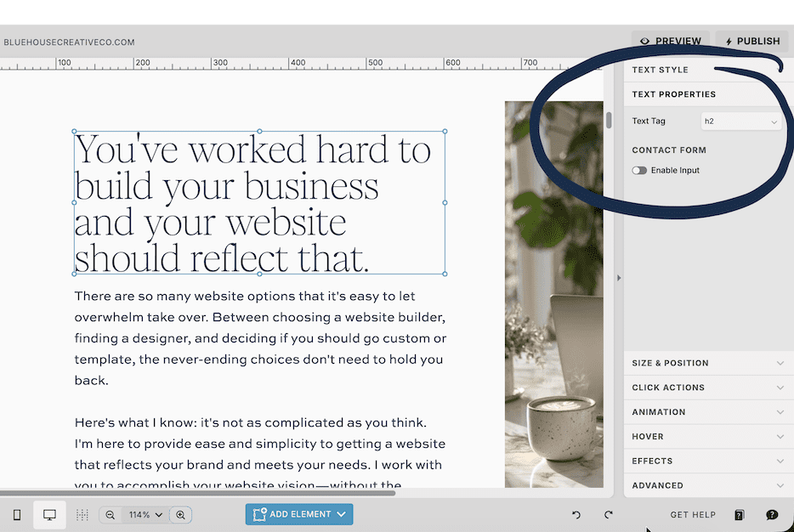Open the help chat bubble icon
794x532 pixels.
tap(772, 515)
